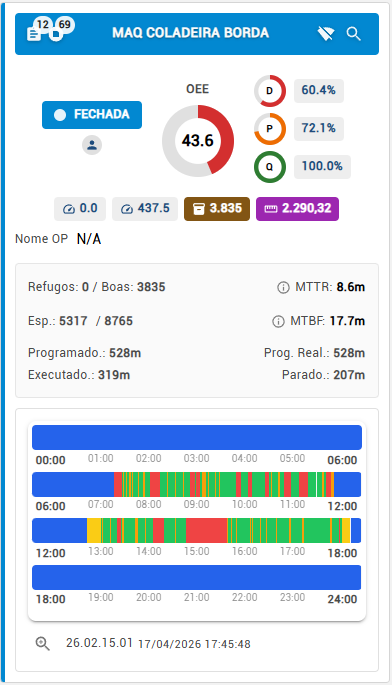
Task: Click the operator user avatar icon
Action: (92, 145)
